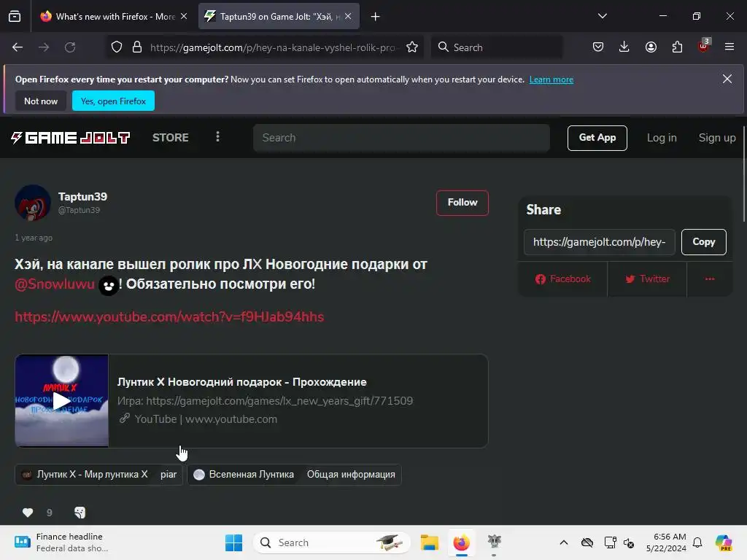Open Firefox View tabs icon

click(15, 17)
